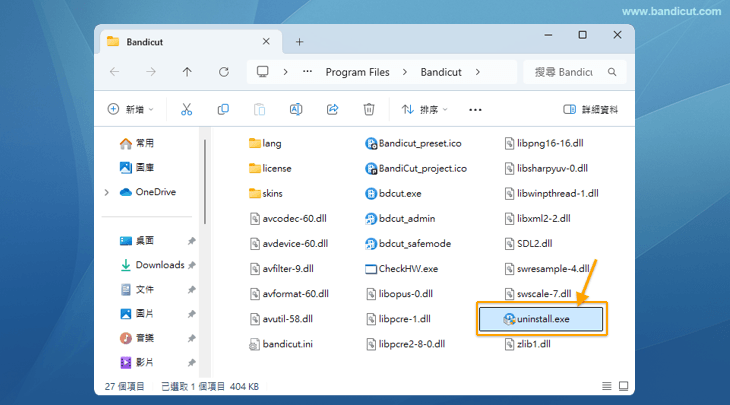
Task: Open 文件 (Documents) in sidebar
Action: pos(137,290)
